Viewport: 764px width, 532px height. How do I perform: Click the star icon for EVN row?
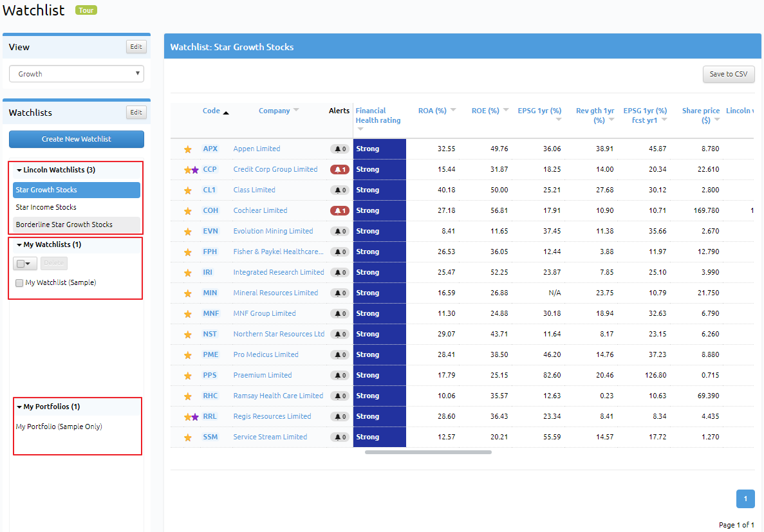pos(187,232)
